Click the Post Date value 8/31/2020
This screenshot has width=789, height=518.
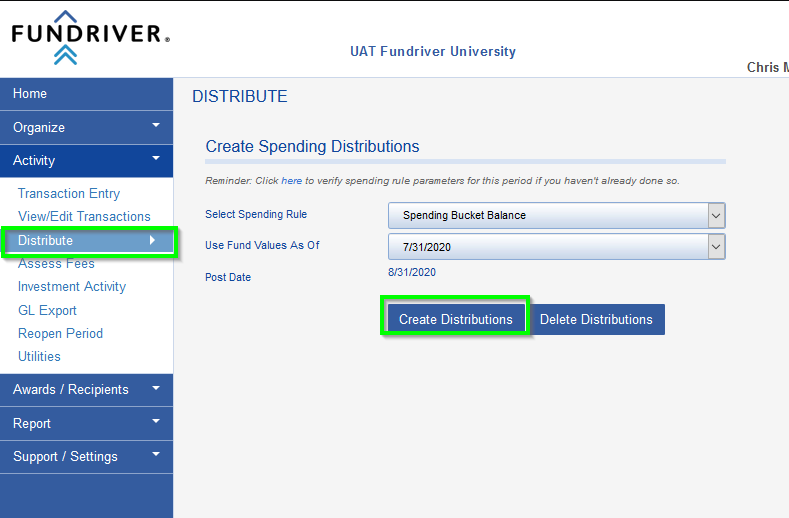pos(412,272)
